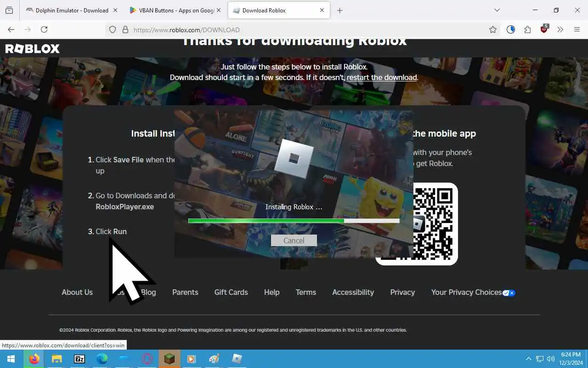This screenshot has height=368, width=588.
Task: Open About Us footer link
Action: pyautogui.click(x=77, y=292)
